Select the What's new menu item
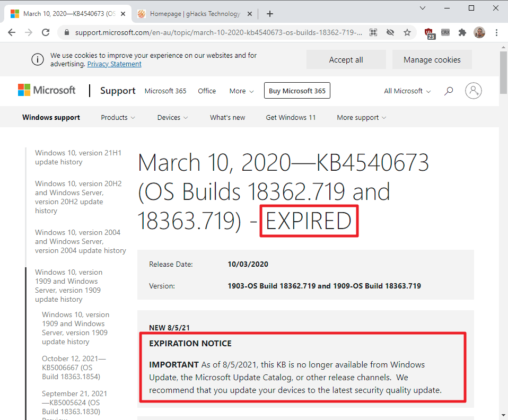Screen dimensions: 508x420 coord(227,117)
